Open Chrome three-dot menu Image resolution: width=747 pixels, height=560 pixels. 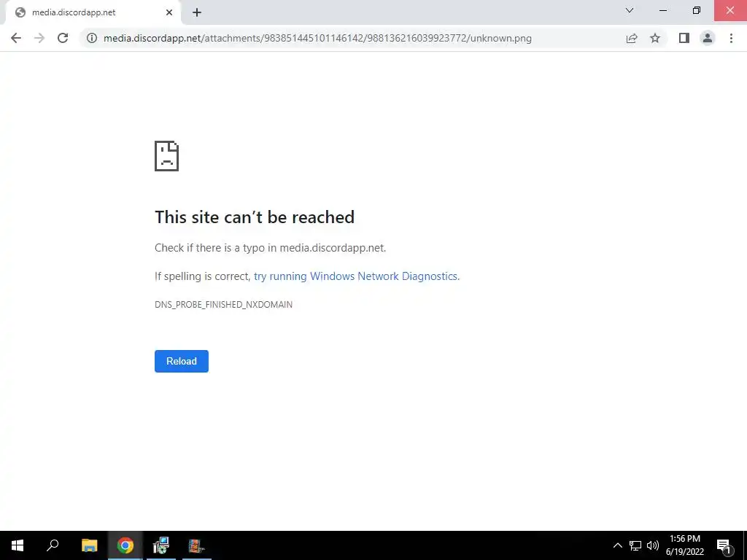pos(731,38)
